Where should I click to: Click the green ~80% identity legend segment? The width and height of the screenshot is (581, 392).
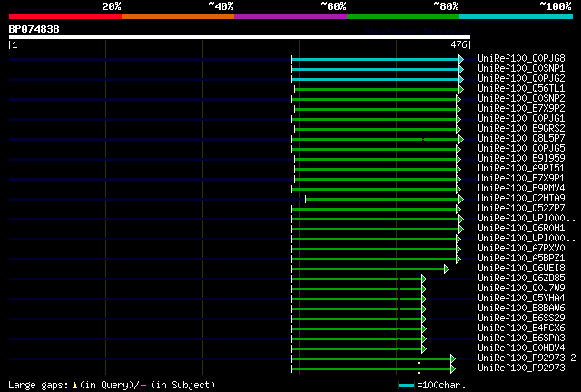(x=403, y=16)
